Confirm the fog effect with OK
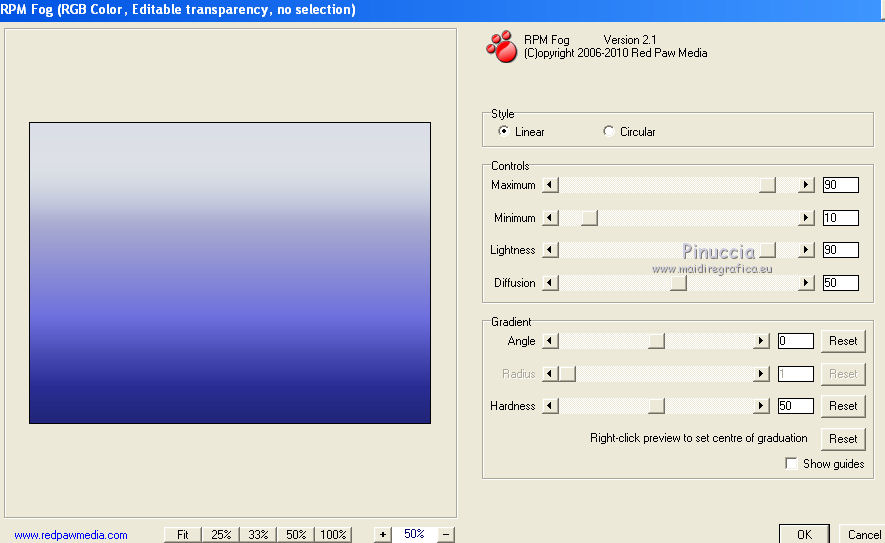885x543 pixels. (804, 534)
